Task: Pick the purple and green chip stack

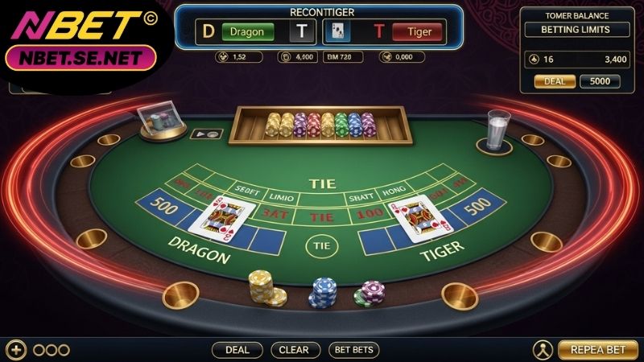Action: pyautogui.click(x=369, y=294)
